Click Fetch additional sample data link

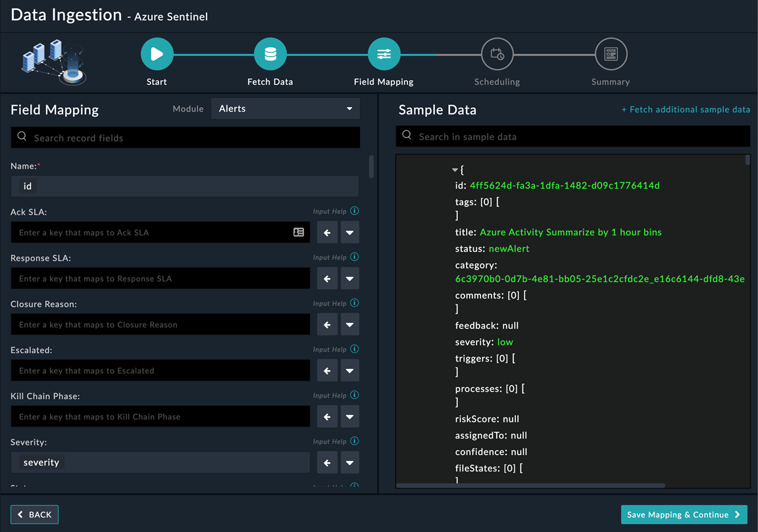pos(686,109)
